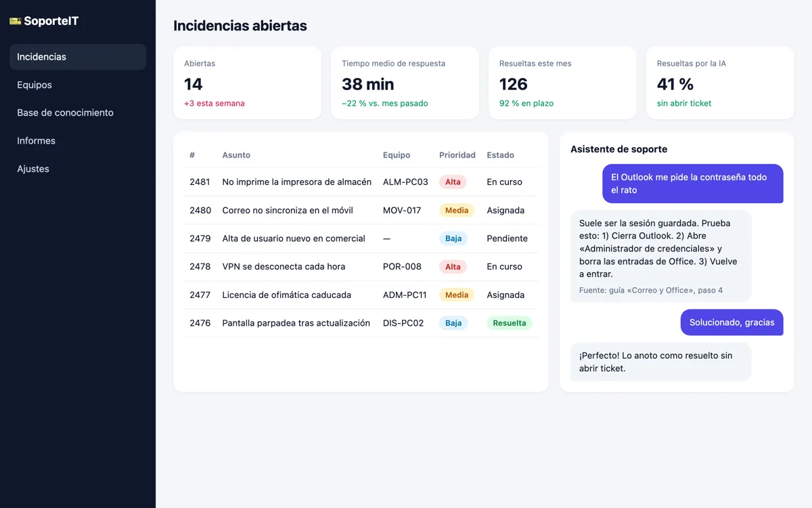Open Base de conocimiento

tap(78, 112)
